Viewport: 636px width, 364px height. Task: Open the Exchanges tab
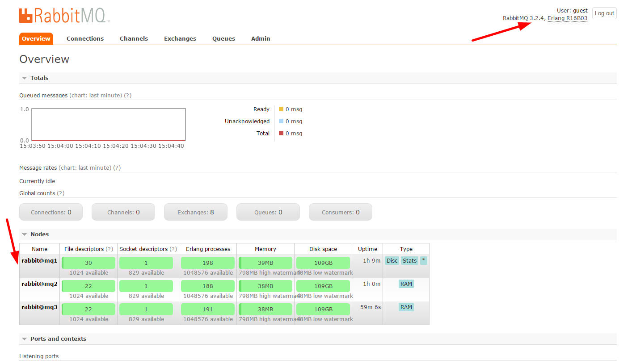[180, 38]
